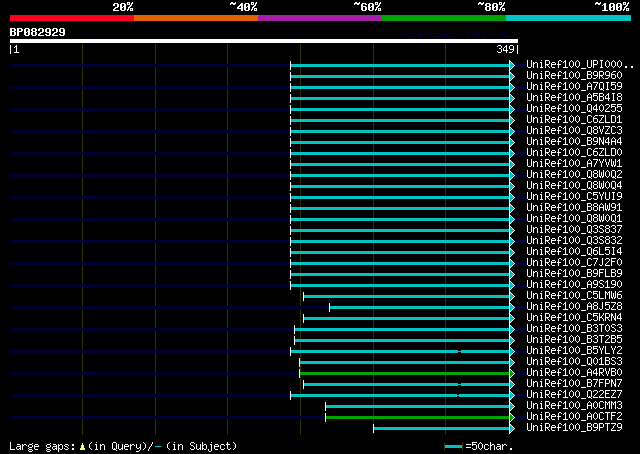Select the UniRef100_Q01BS3 label

click(574, 362)
